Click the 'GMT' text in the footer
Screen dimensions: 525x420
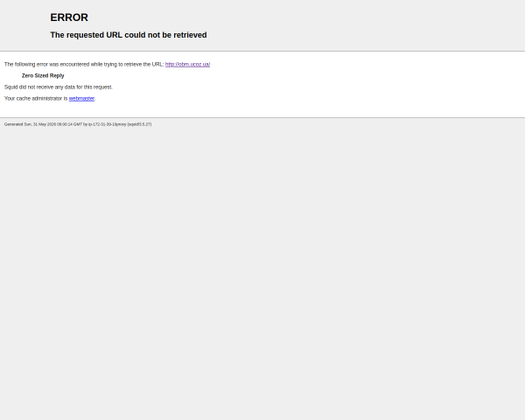click(78, 124)
